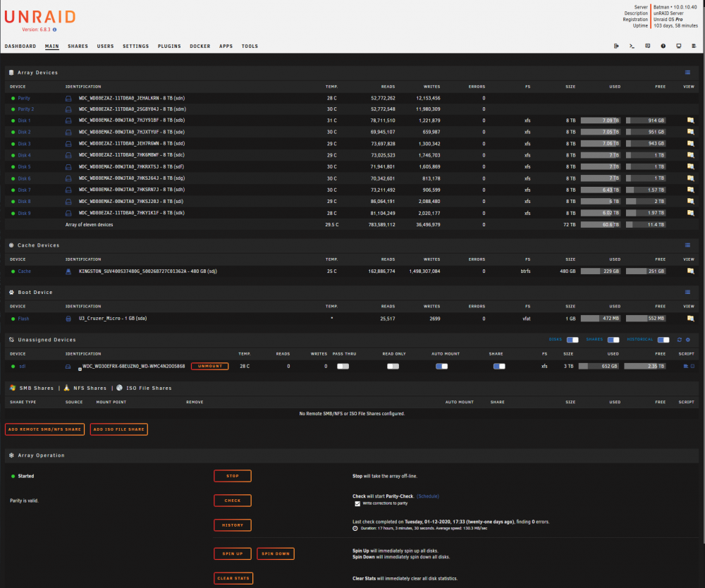Browse Disk 1 contents via folder icon
The image size is (705, 588).
click(x=691, y=121)
